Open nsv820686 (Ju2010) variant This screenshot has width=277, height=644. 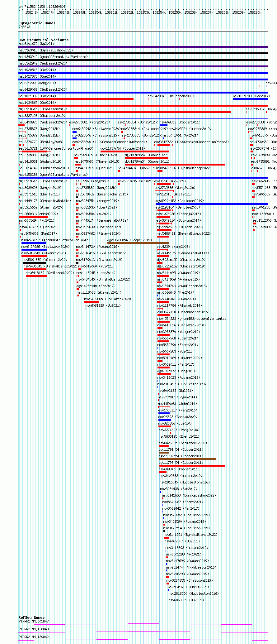tap(175, 423)
